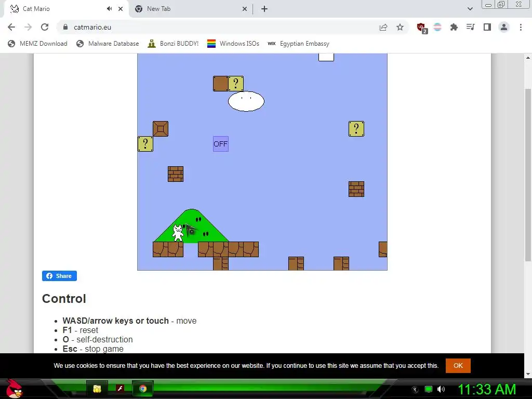Open a new tab with the plus button
Viewport: 532px width, 399px height.
coord(264,9)
